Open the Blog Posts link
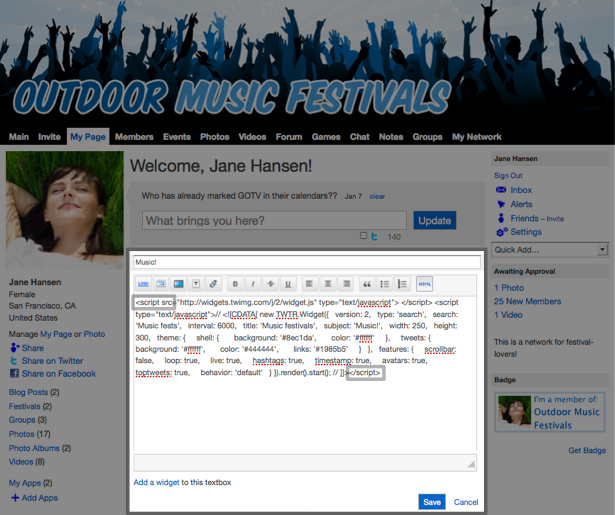Screen dimensions: 615x515 28,392
